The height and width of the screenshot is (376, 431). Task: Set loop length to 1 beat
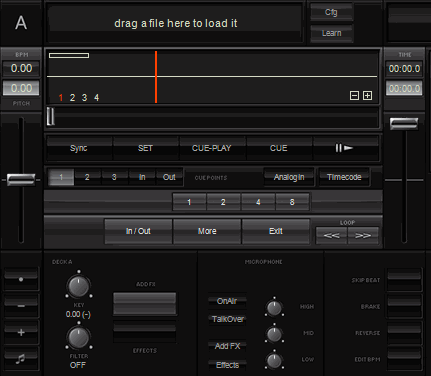click(x=189, y=202)
